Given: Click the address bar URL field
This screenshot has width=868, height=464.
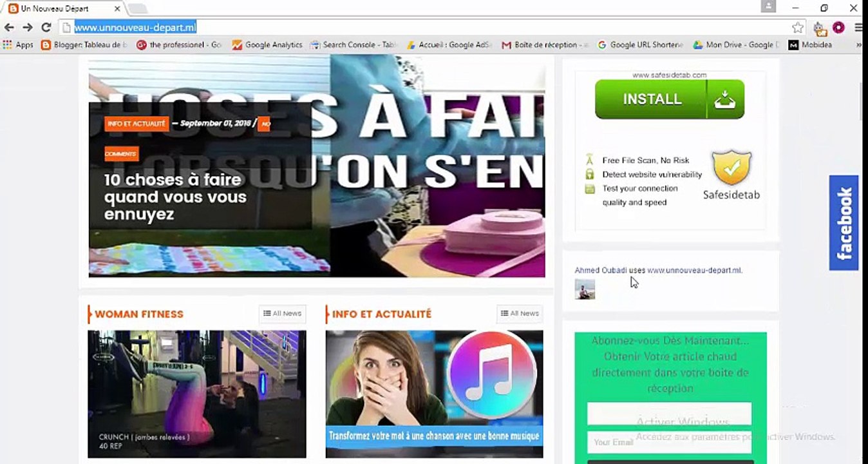Looking at the screenshot, I should [425, 27].
